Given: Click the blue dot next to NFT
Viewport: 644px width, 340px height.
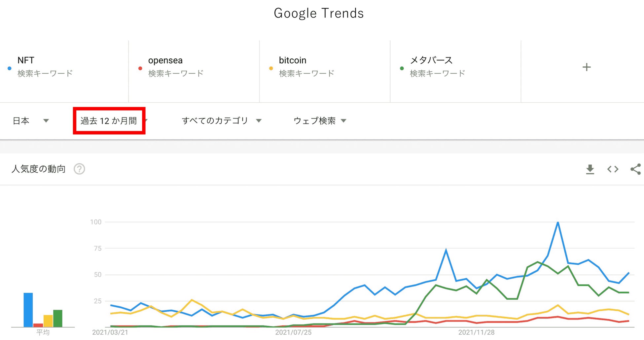Looking at the screenshot, I should tap(10, 68).
